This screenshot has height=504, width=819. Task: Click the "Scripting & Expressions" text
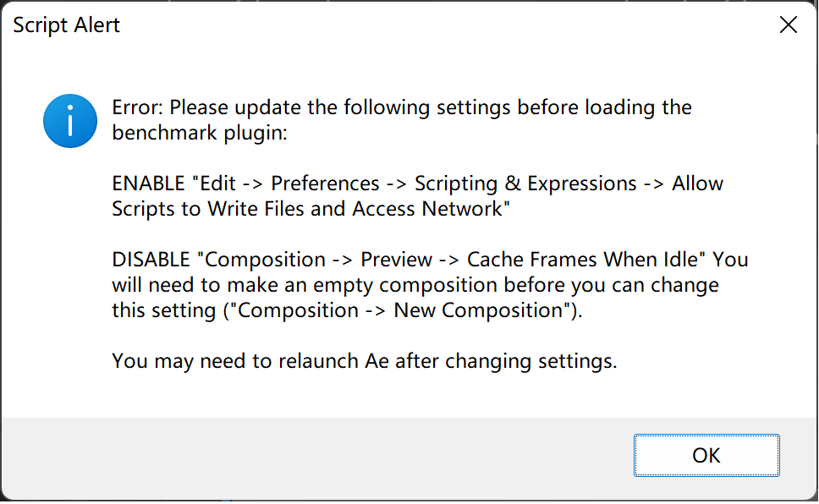(x=525, y=184)
